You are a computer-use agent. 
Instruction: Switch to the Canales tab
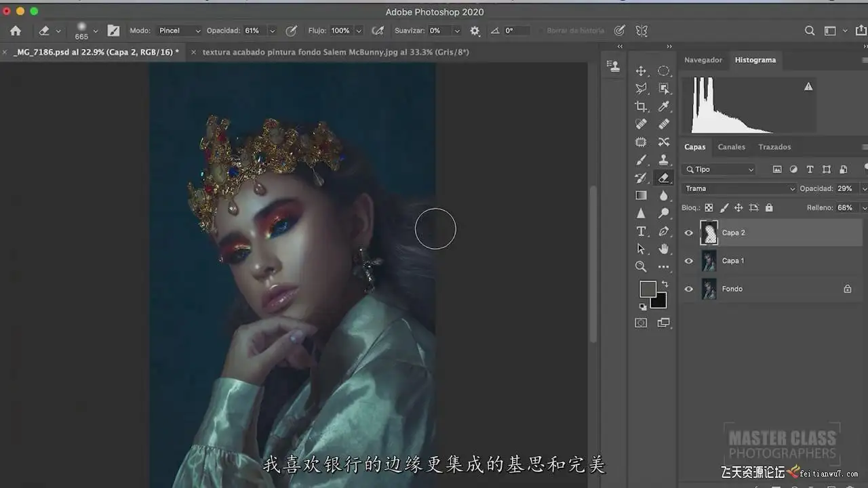point(732,146)
